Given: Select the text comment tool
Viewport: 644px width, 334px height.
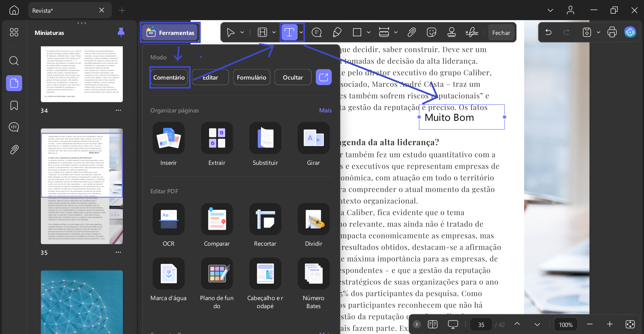Looking at the screenshot, I should (x=289, y=33).
